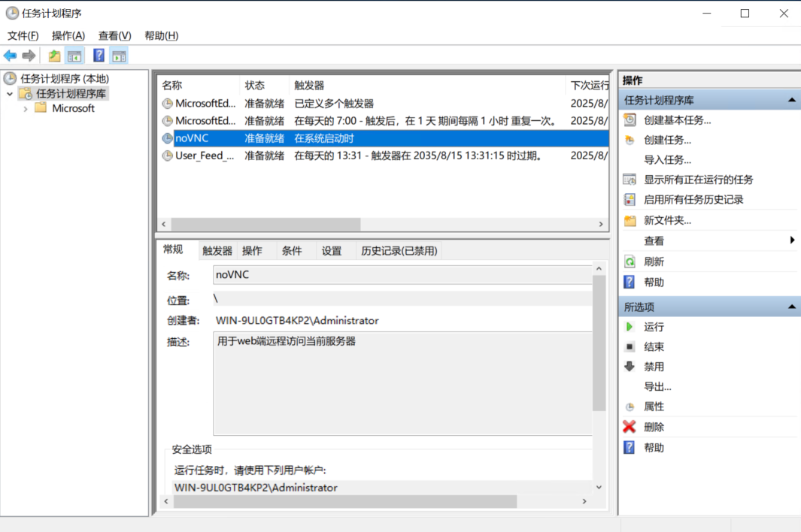The image size is (801, 532).
Task: Click the Help icon under 所选项 section
Action: tap(630, 448)
